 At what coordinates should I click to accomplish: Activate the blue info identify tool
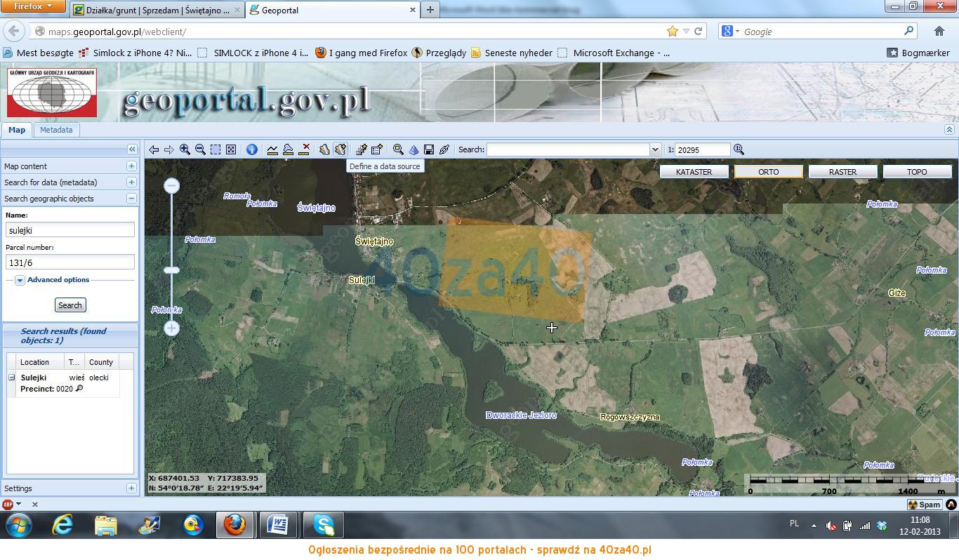[x=251, y=149]
